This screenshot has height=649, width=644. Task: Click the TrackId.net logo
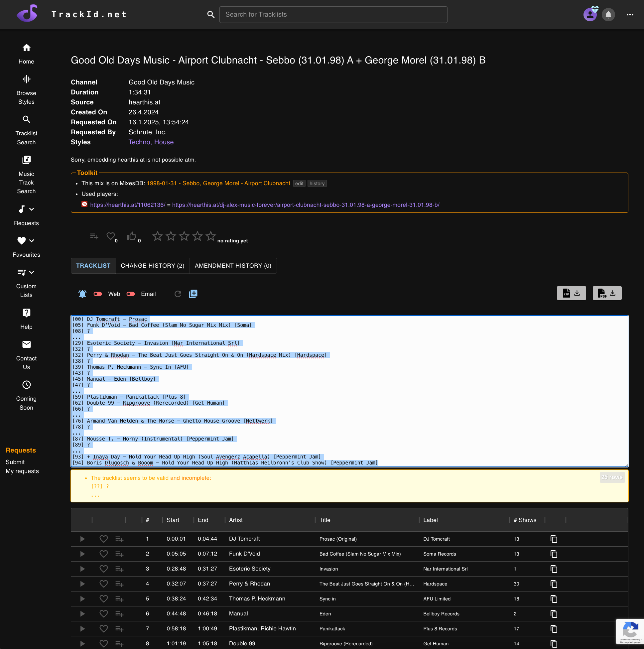click(x=27, y=14)
